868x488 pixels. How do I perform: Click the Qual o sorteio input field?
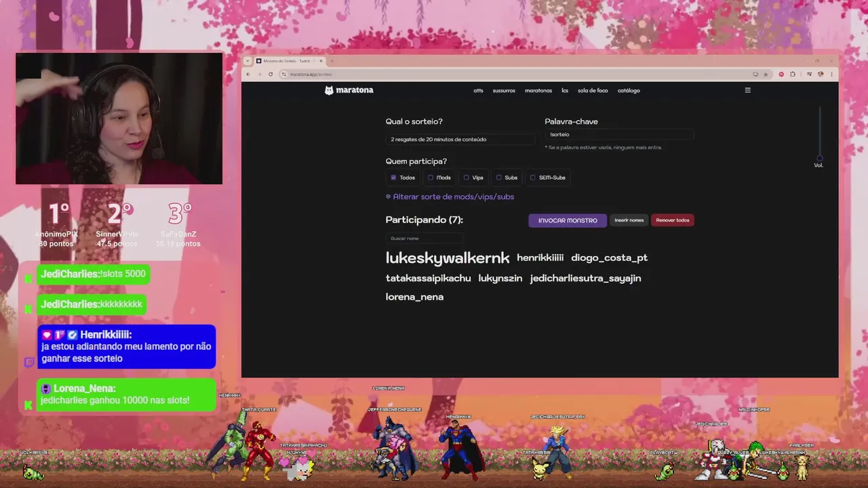(x=460, y=139)
